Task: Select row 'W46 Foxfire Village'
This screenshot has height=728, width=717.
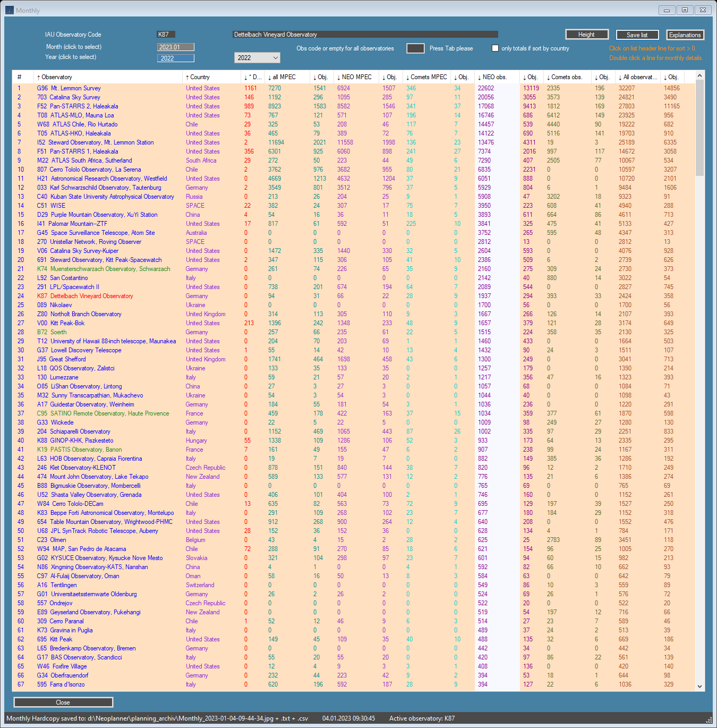Action: pos(353,666)
